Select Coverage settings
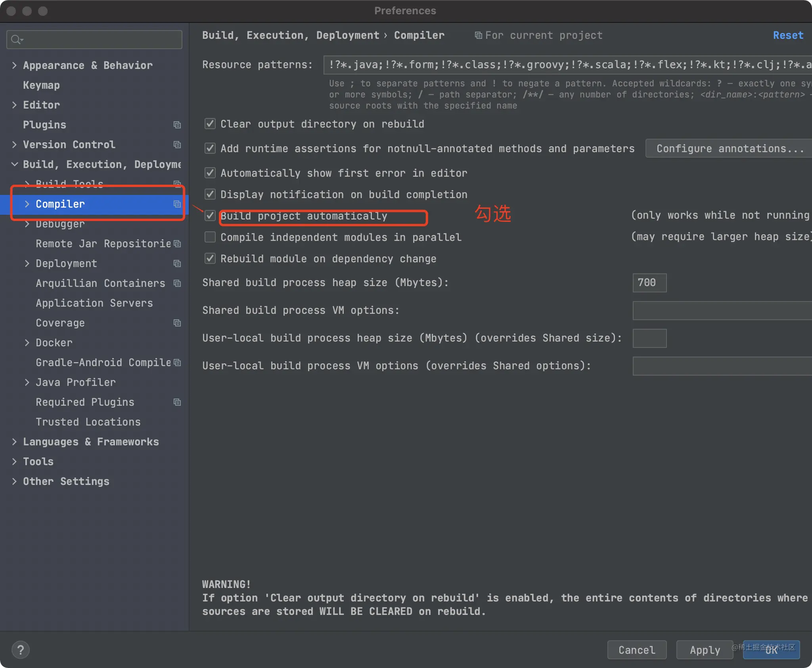Image resolution: width=812 pixels, height=668 pixels. click(60, 323)
